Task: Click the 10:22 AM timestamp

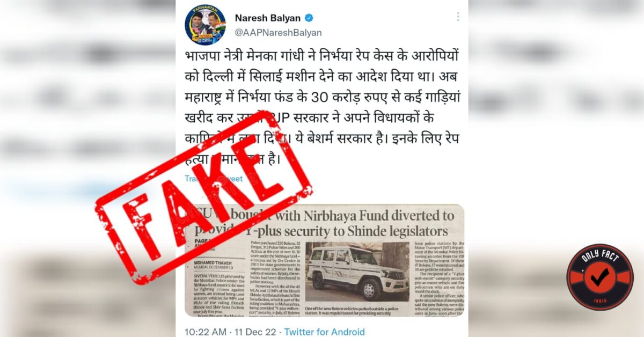Action: [205, 332]
